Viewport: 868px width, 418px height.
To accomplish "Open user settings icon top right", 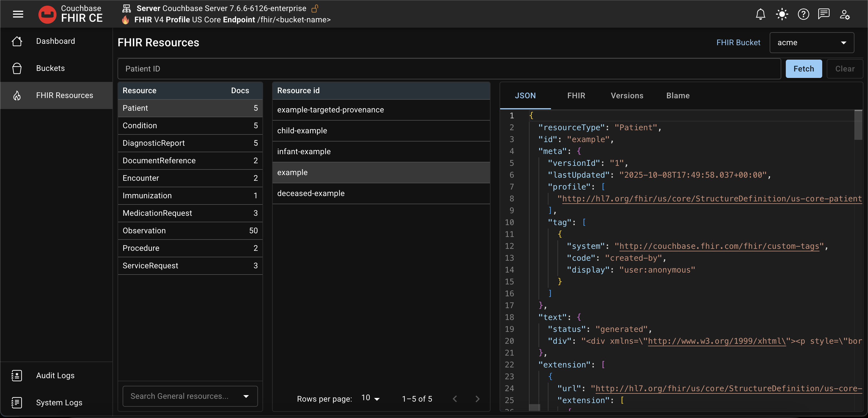I will pos(845,14).
